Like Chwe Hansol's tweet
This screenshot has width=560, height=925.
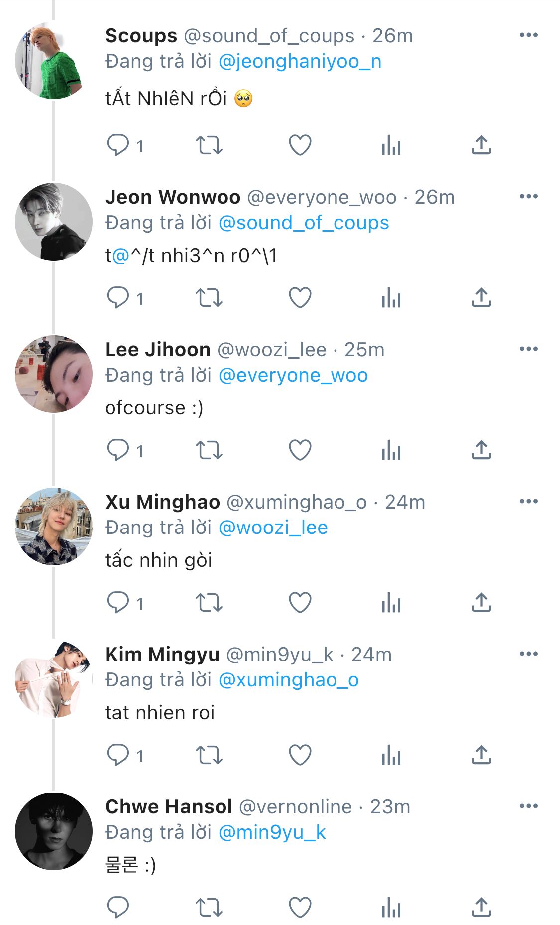pos(300,908)
